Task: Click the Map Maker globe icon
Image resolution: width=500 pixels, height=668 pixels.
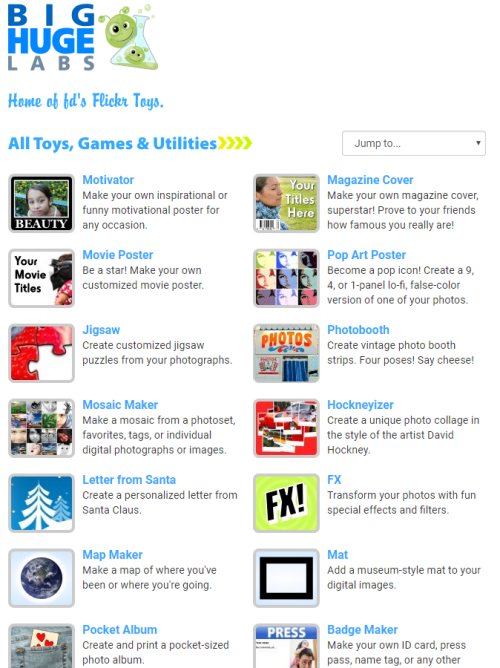Action: (41, 578)
